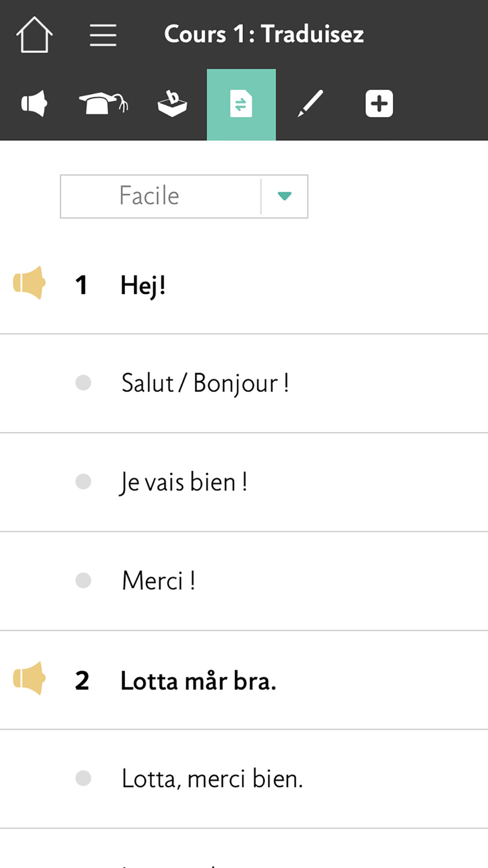Open the plus extras tab
Image resolution: width=488 pixels, height=868 pixels.
click(379, 103)
